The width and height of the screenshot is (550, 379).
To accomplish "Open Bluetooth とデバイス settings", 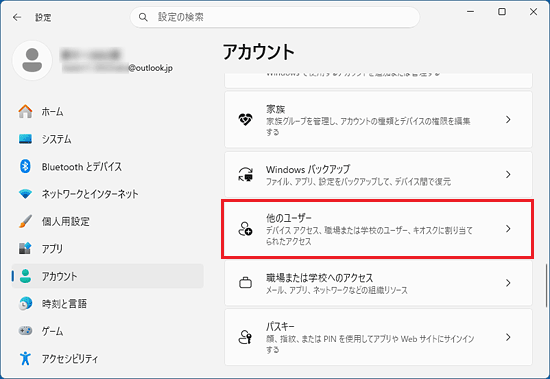I will [107, 166].
